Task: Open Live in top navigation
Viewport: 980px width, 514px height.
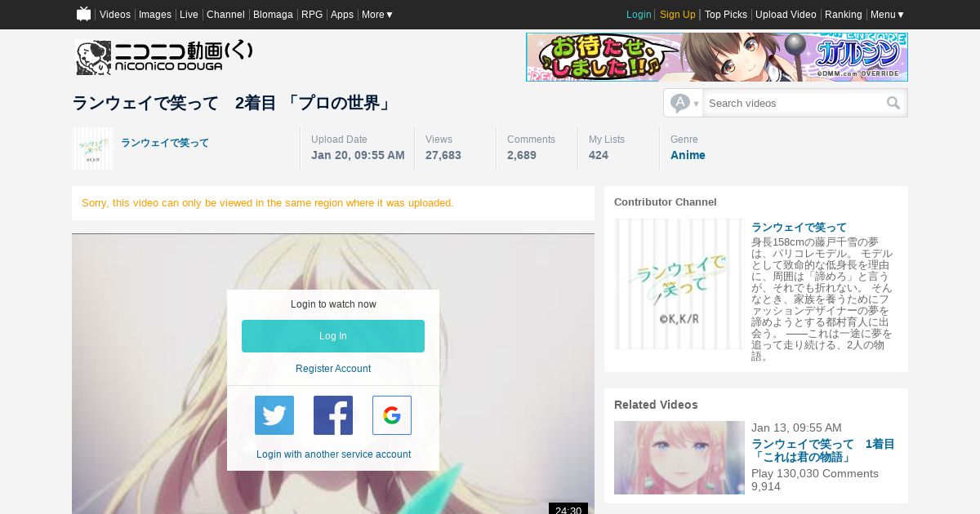Action: pos(189,14)
